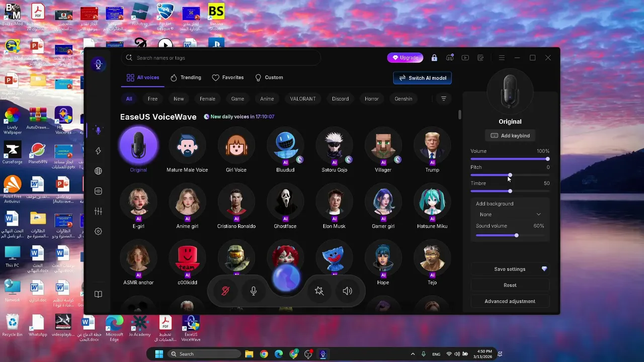Image resolution: width=644 pixels, height=362 pixels.
Task: Click the Volume slider handle
Action: point(547,159)
